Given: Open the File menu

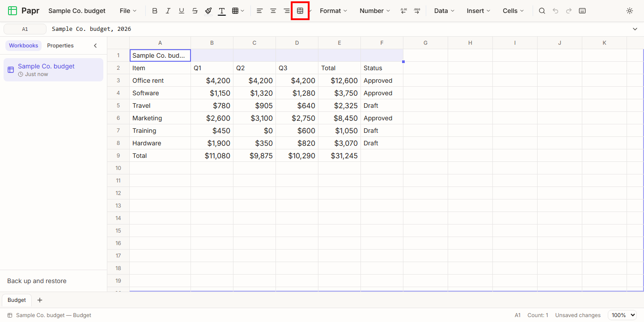Looking at the screenshot, I should point(128,11).
